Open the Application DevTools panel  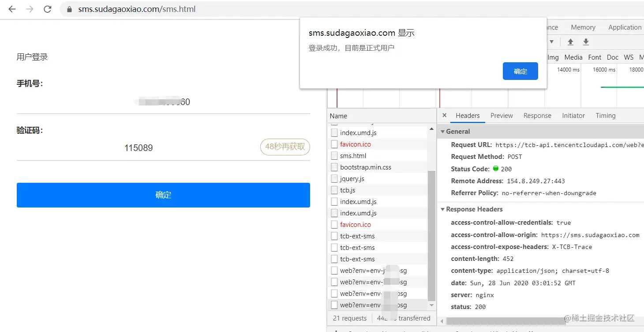point(625,27)
